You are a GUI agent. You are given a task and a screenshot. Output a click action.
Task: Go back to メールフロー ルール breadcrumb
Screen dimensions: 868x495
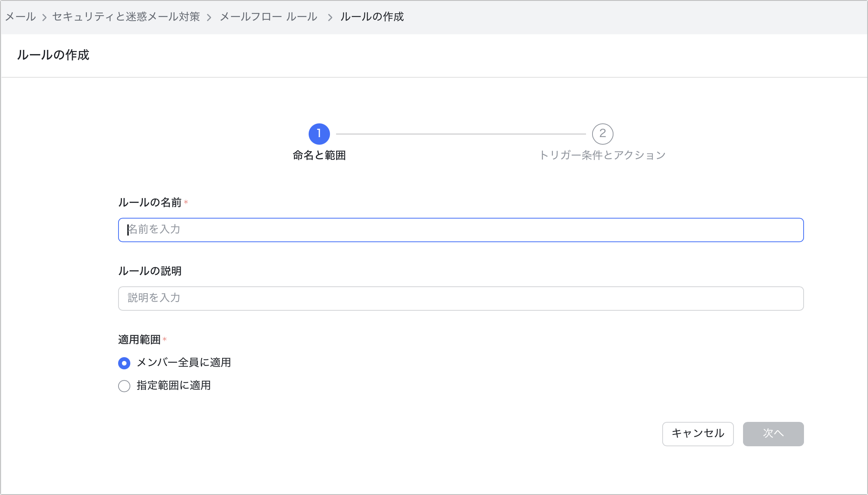(268, 17)
